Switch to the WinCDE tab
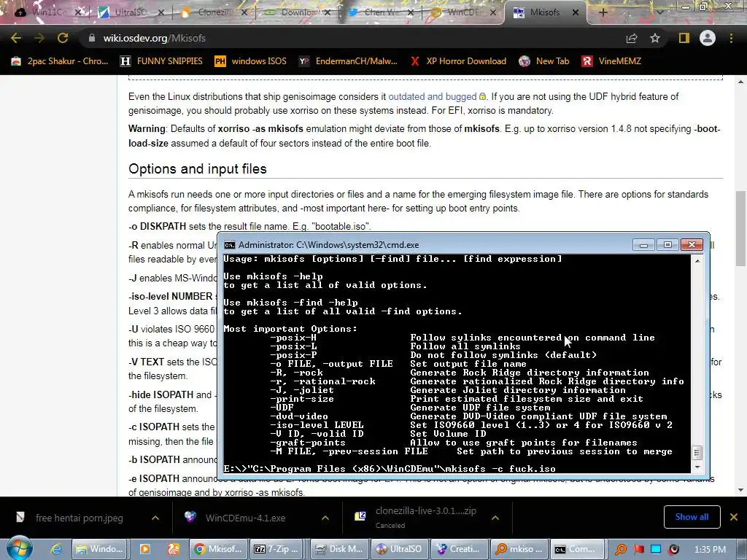Viewport: 747px width, 560px height. (465, 12)
